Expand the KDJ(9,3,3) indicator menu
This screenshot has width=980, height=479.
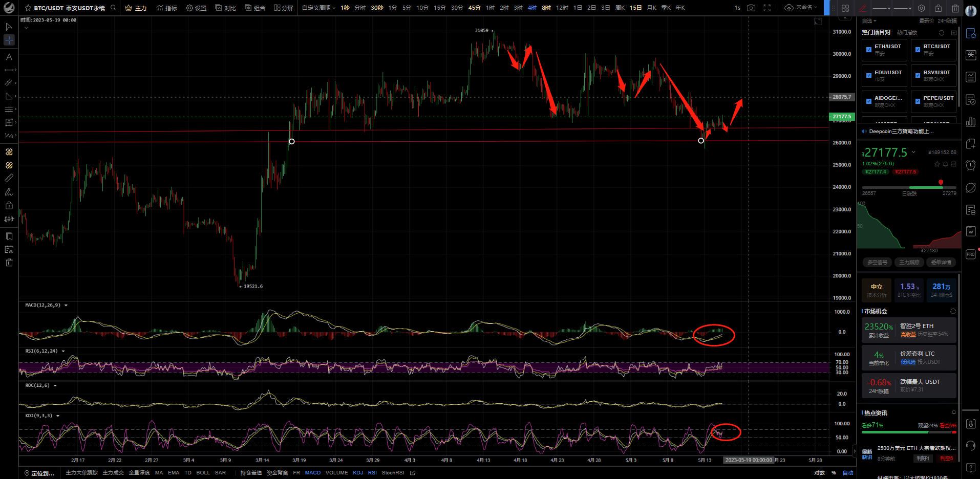pos(58,416)
